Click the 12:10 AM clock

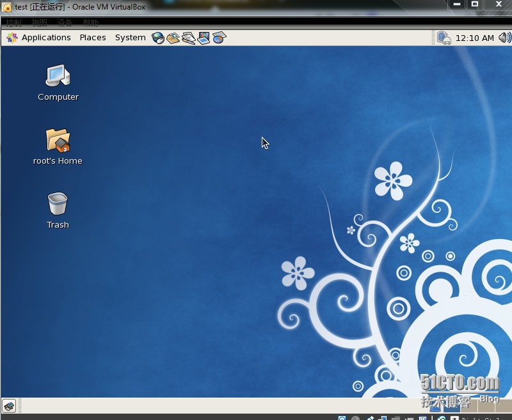point(474,38)
